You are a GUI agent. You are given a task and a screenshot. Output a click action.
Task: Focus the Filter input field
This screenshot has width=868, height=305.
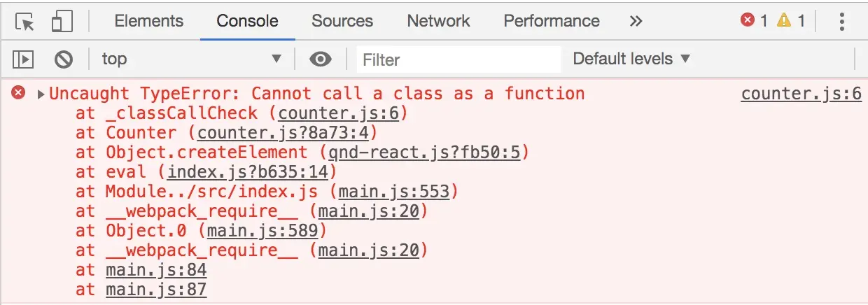pos(458,59)
